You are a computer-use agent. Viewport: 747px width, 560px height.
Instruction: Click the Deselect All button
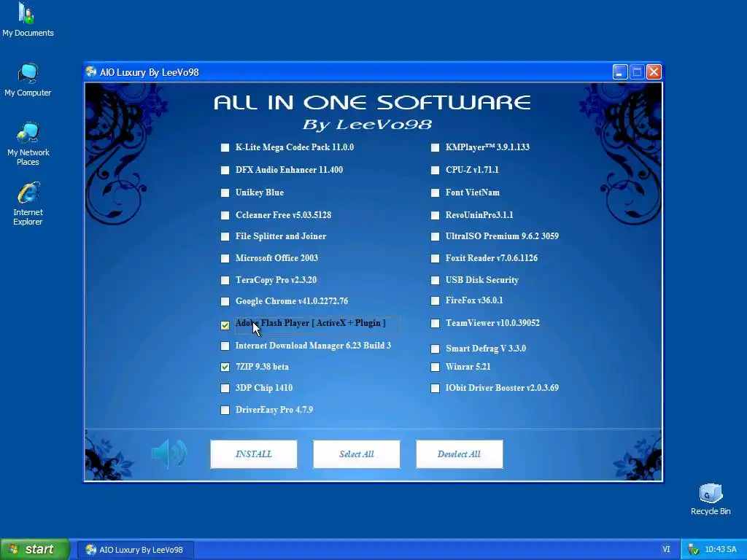460,454
